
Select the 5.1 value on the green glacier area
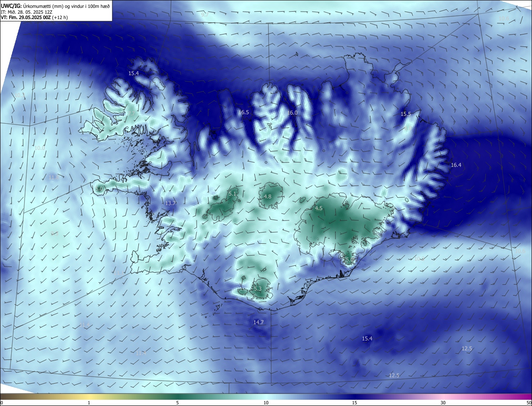coord(232,194)
